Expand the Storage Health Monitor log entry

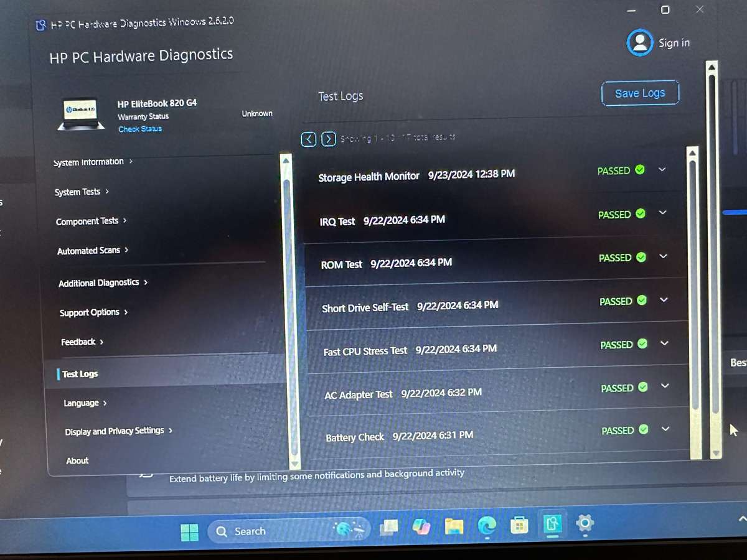coord(662,169)
